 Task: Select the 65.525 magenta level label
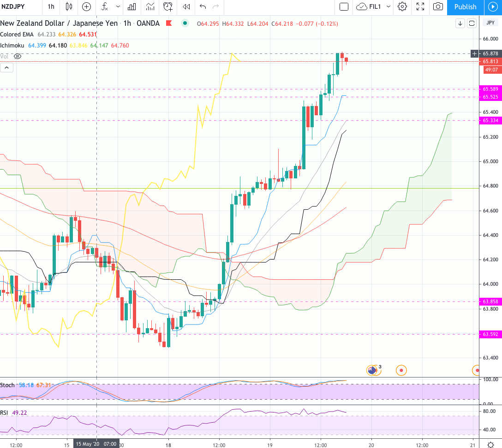click(x=490, y=97)
